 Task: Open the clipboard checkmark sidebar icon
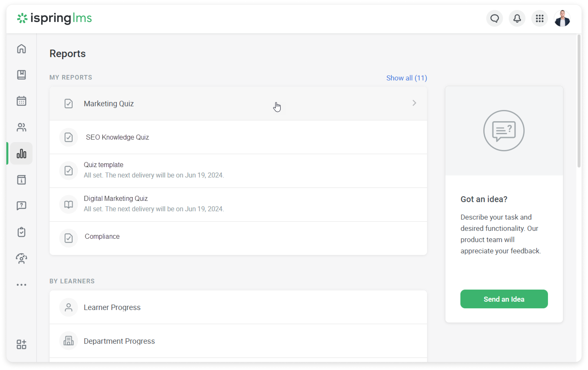(21, 232)
